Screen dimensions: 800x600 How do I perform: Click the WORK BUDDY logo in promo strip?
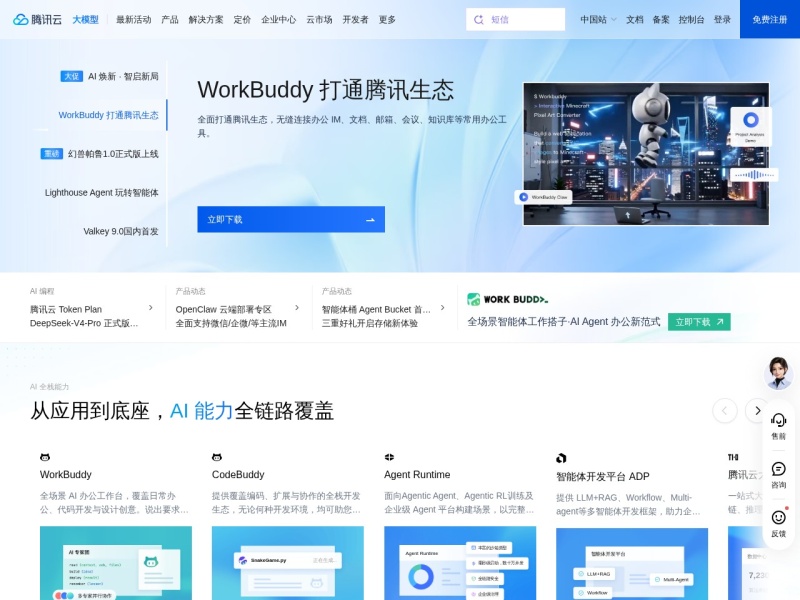(x=508, y=299)
